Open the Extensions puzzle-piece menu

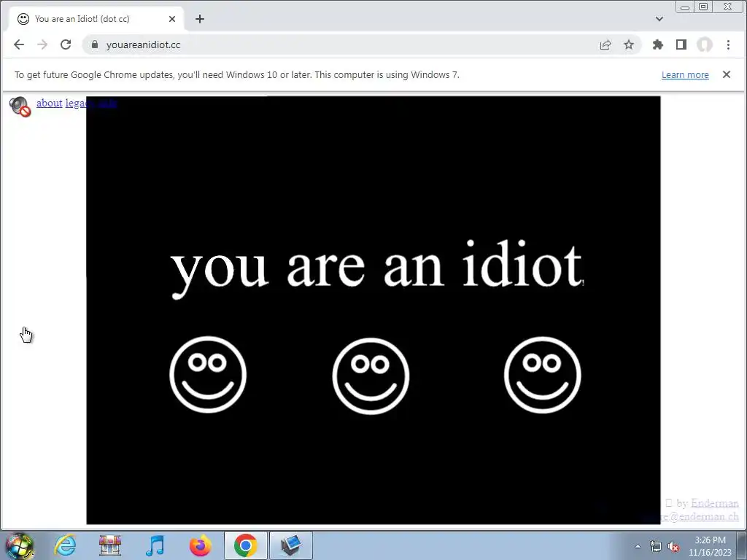[x=658, y=44]
